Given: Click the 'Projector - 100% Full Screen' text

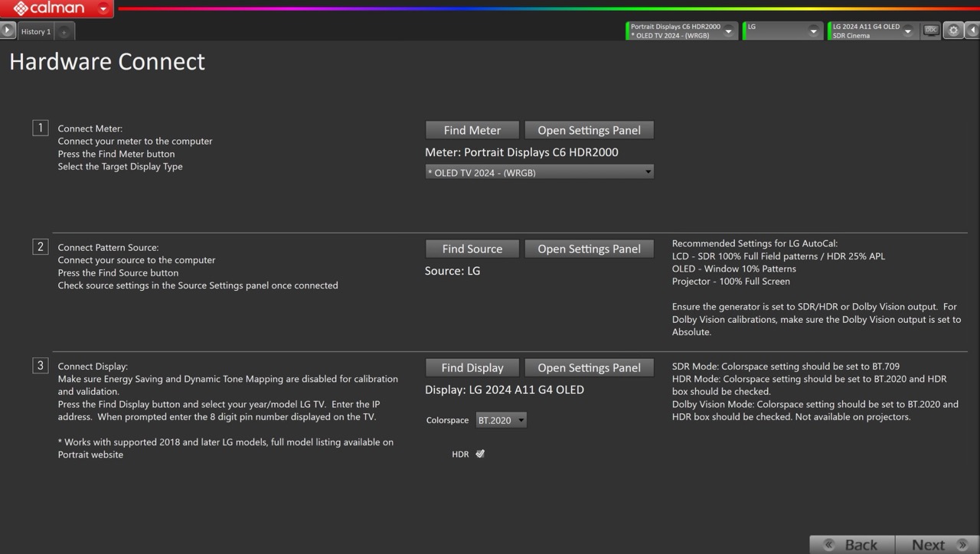Looking at the screenshot, I should [731, 281].
